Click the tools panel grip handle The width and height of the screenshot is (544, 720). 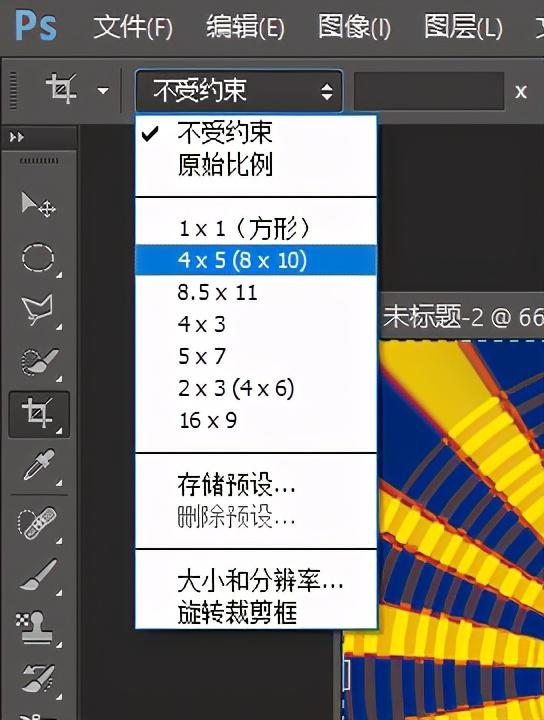tap(39, 161)
